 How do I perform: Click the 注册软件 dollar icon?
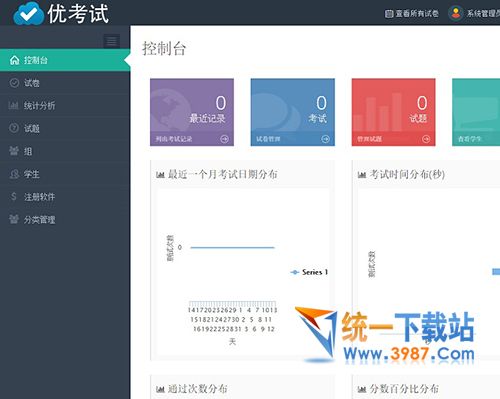(14, 197)
